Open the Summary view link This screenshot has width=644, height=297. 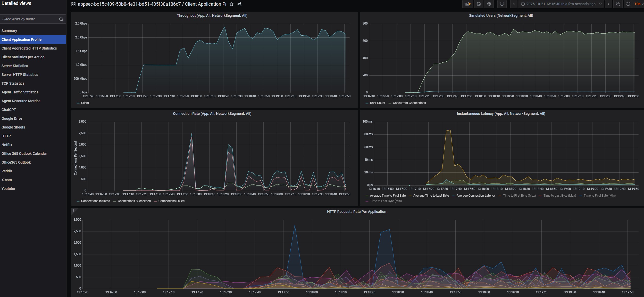pyautogui.click(x=9, y=31)
